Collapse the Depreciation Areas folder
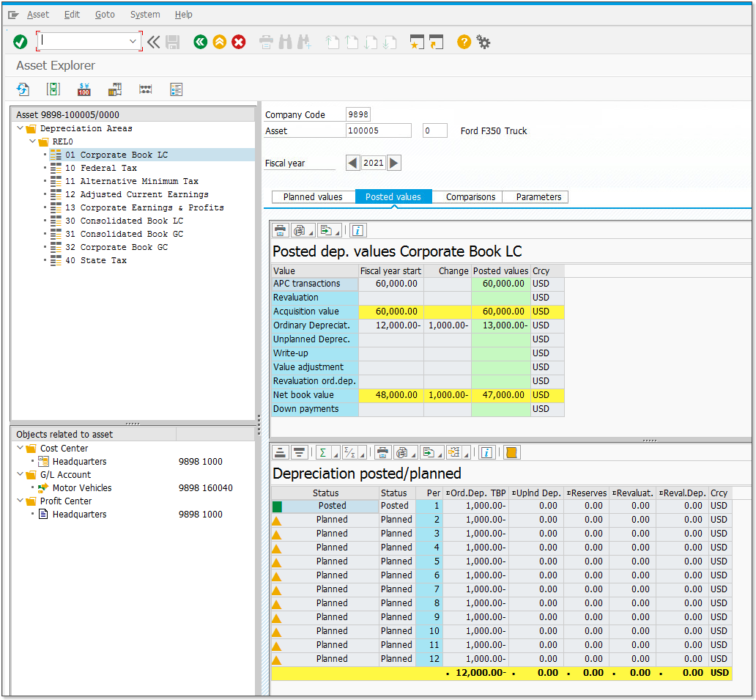The image size is (756, 700). [21, 128]
